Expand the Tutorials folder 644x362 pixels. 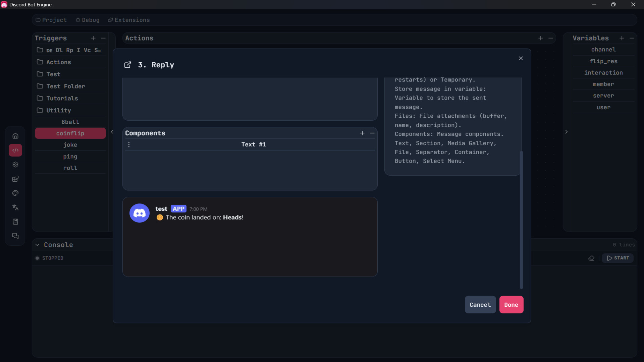62,98
